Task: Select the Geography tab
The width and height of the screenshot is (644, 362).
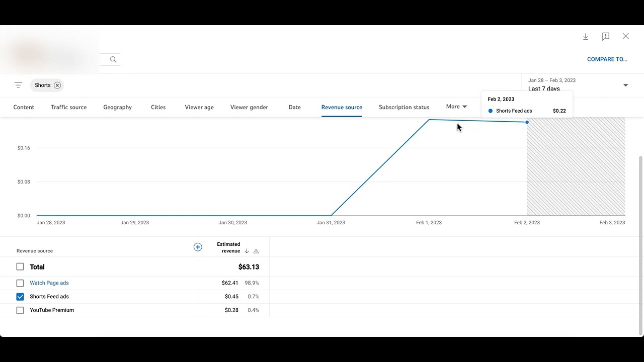Action: (117, 107)
